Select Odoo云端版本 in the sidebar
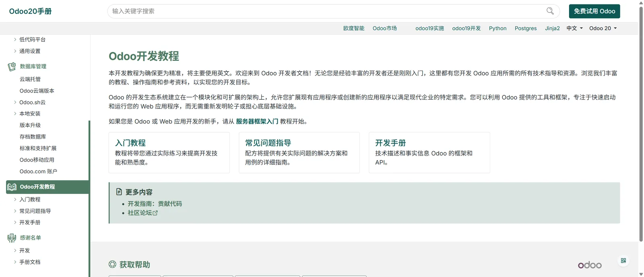The height and width of the screenshot is (277, 644). 37,91
